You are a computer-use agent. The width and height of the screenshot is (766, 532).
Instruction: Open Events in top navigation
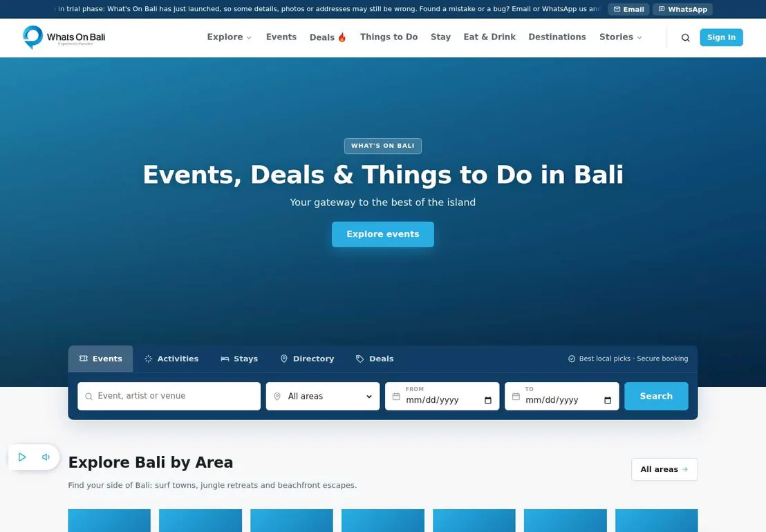click(281, 37)
